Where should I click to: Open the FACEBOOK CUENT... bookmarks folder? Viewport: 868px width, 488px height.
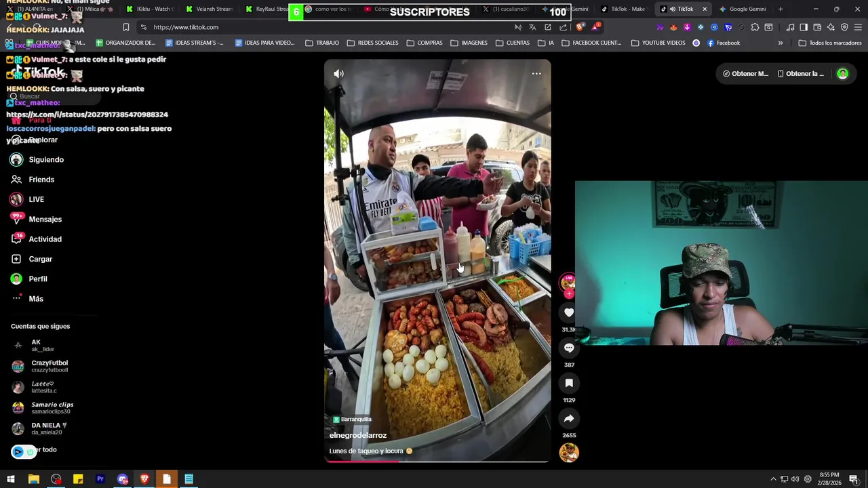591,43
